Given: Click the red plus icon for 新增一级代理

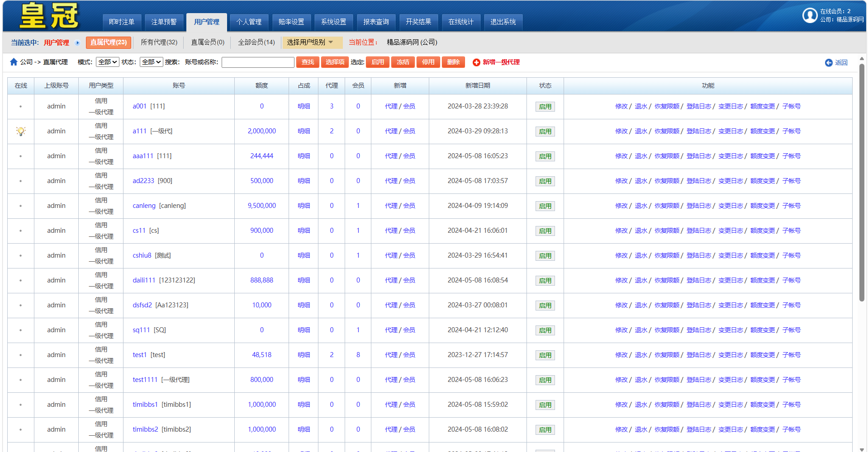Looking at the screenshot, I should point(476,62).
